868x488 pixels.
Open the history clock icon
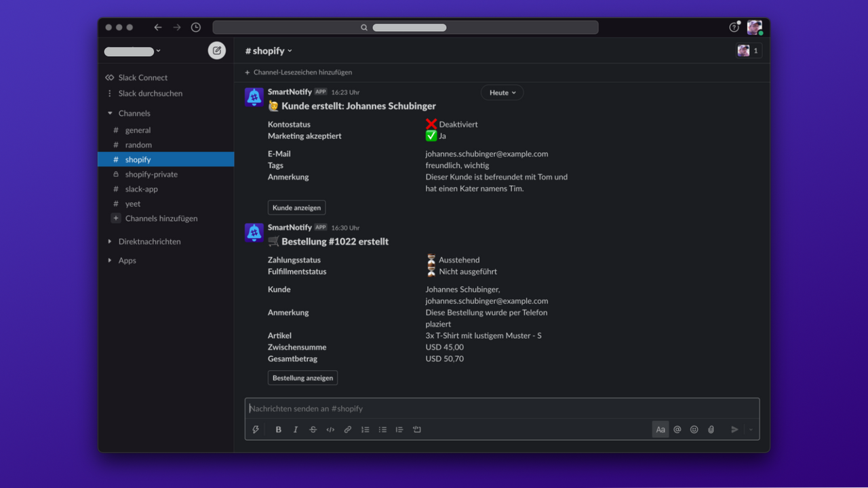click(196, 27)
